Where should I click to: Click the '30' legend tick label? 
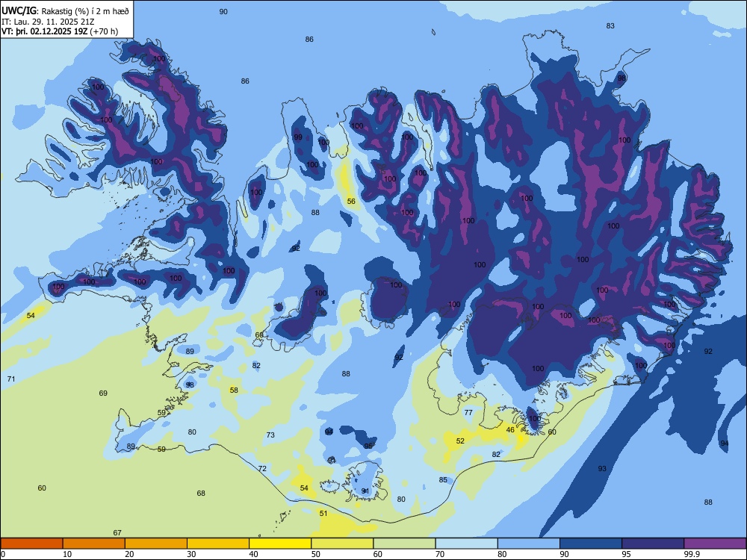191,554
